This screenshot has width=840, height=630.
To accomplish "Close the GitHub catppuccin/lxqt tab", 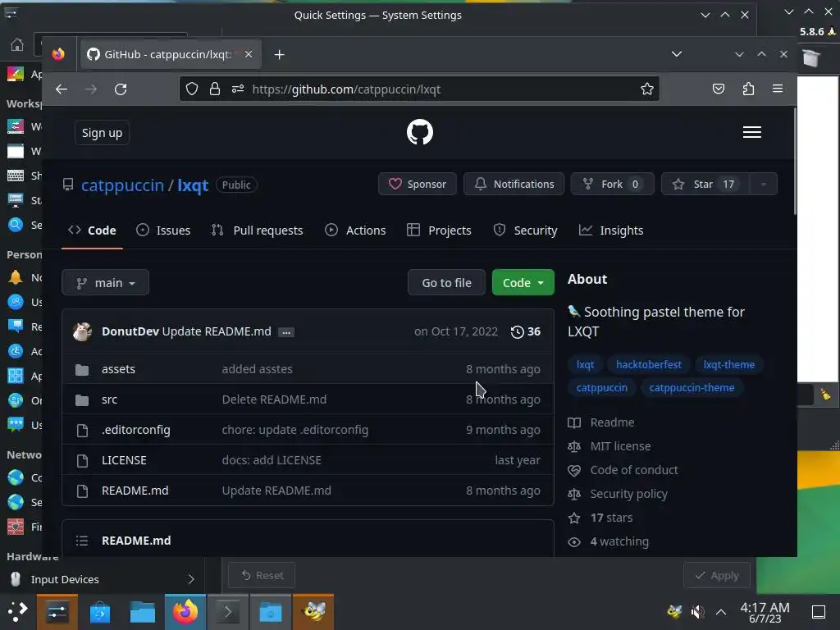I will 248,54.
